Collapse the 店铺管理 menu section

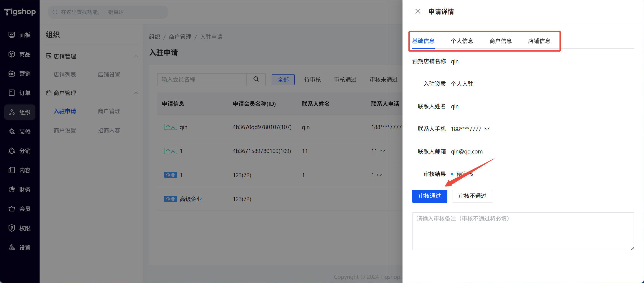(x=136, y=56)
